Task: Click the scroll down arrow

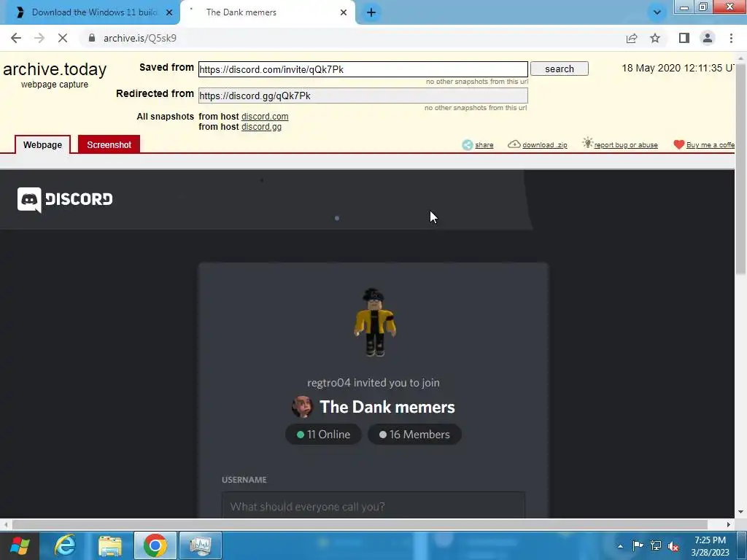Action: pyautogui.click(x=741, y=512)
